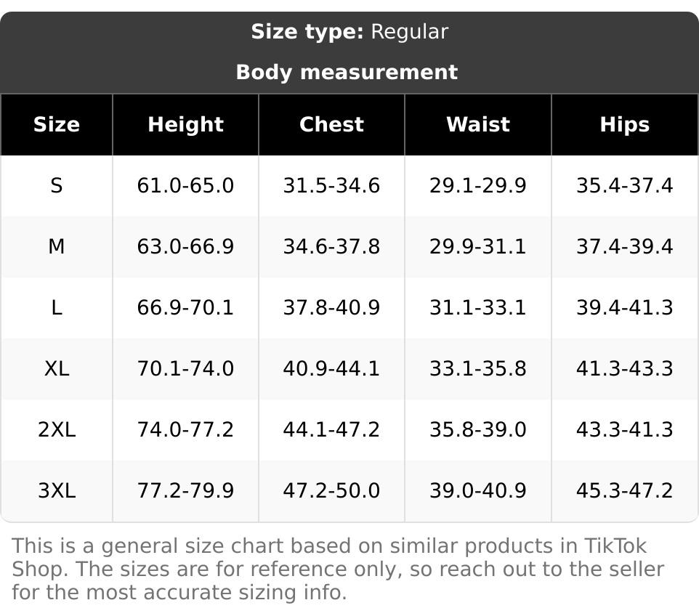Click the Size column header
Screen dimensions: 699x616
[57, 124]
